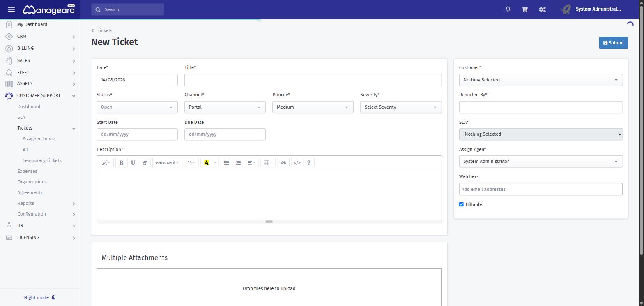Open the font size 14 dropdown

(191, 163)
